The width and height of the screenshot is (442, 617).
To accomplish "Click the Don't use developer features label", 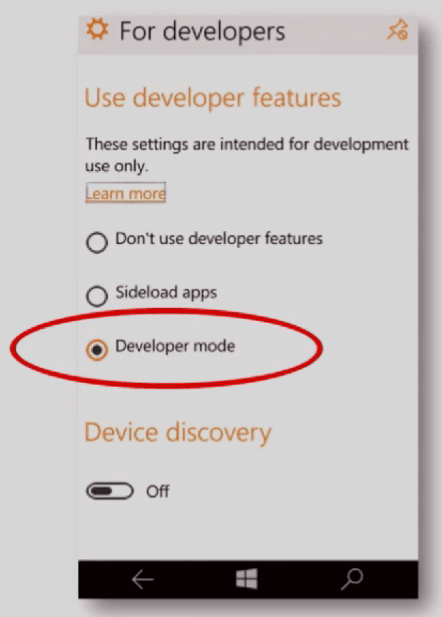I will (219, 239).
